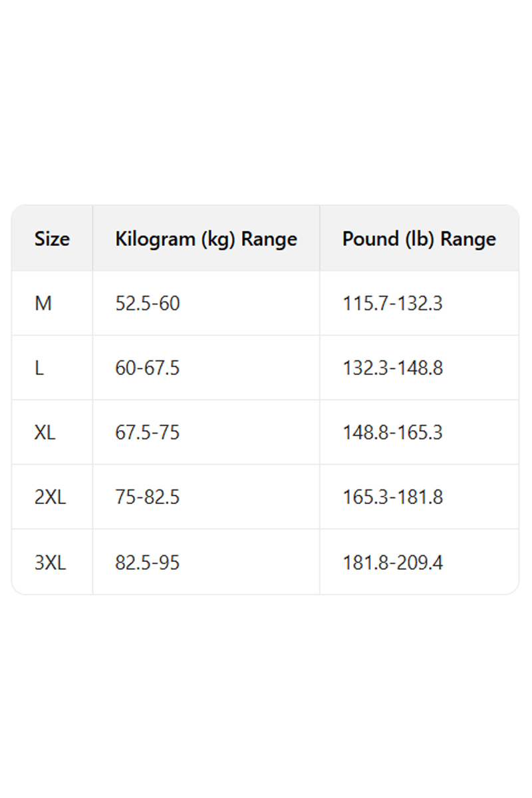Click the Size column header
532x798 pixels.
(x=52, y=239)
